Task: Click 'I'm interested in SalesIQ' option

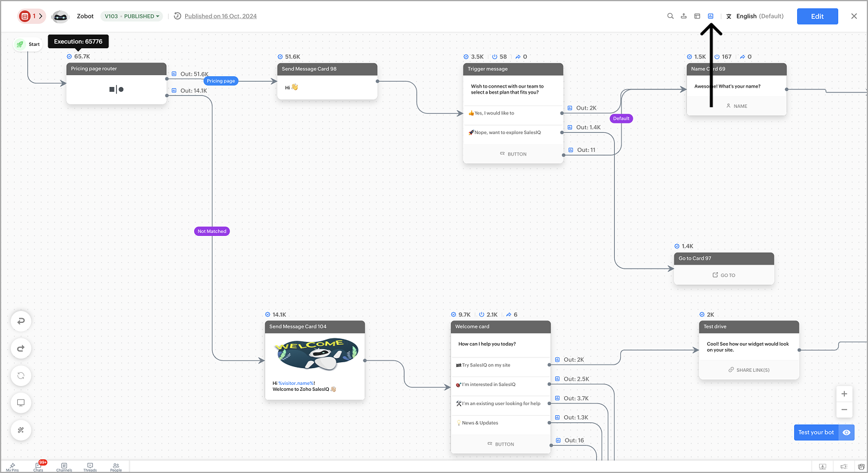Action: [x=500, y=384]
